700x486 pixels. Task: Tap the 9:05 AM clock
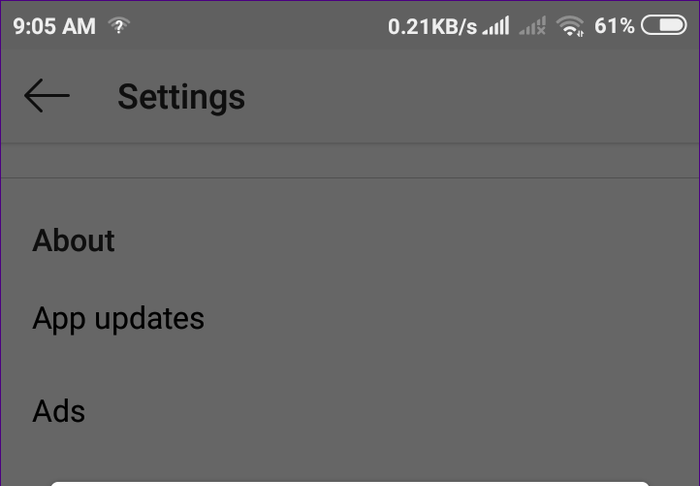click(54, 26)
